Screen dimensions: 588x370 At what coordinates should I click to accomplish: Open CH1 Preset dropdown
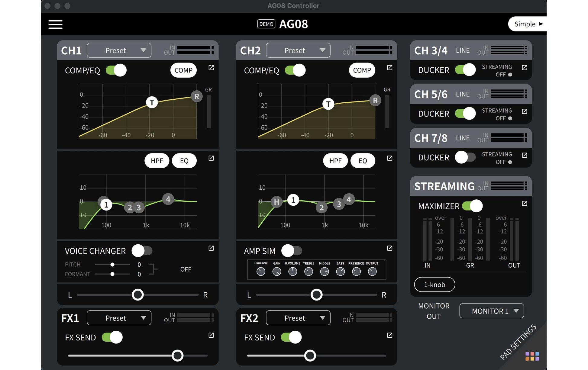119,50
